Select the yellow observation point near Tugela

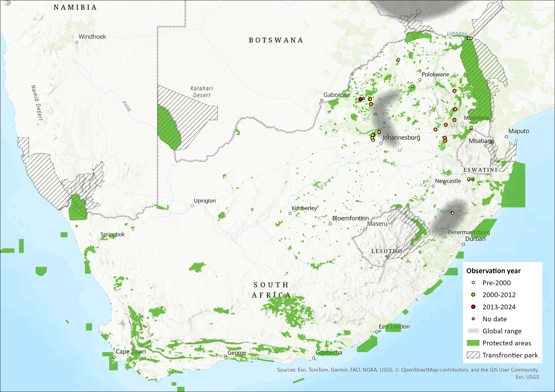(x=452, y=213)
